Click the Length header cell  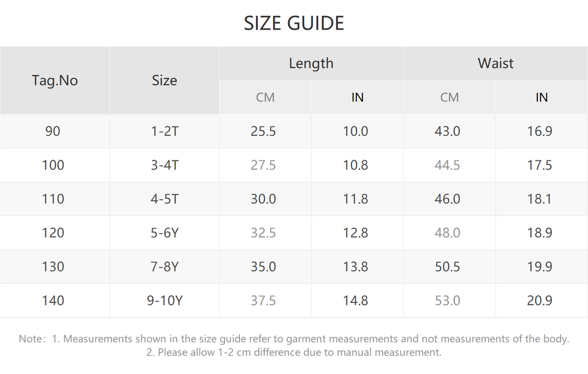pos(311,63)
